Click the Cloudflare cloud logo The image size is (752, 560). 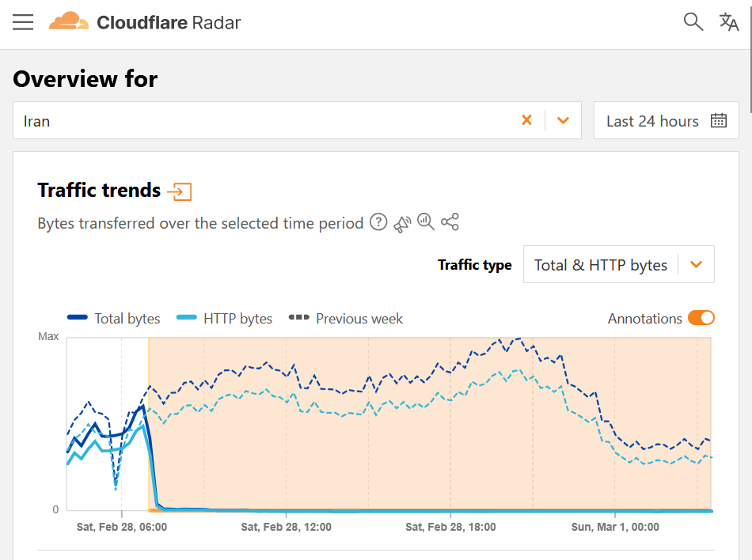(69, 21)
